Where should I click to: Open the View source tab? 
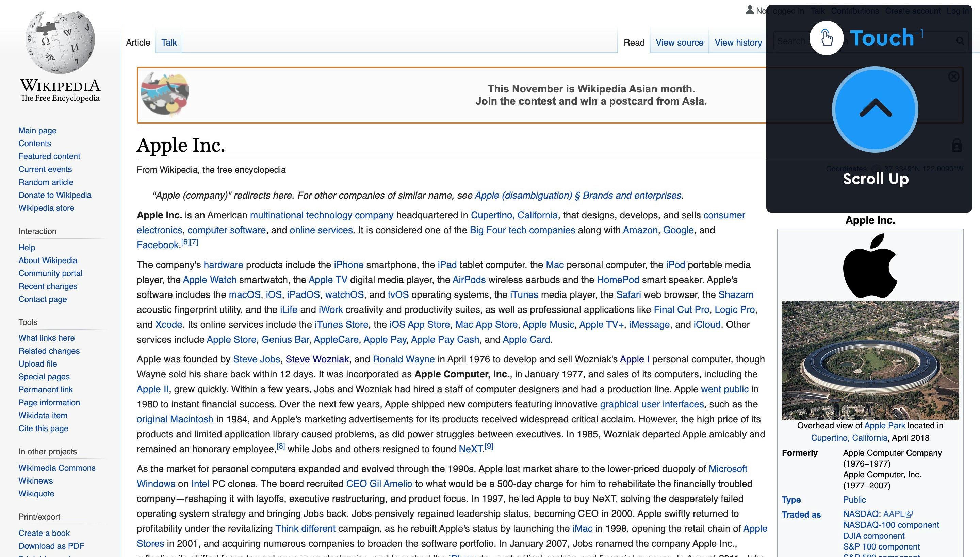(679, 43)
